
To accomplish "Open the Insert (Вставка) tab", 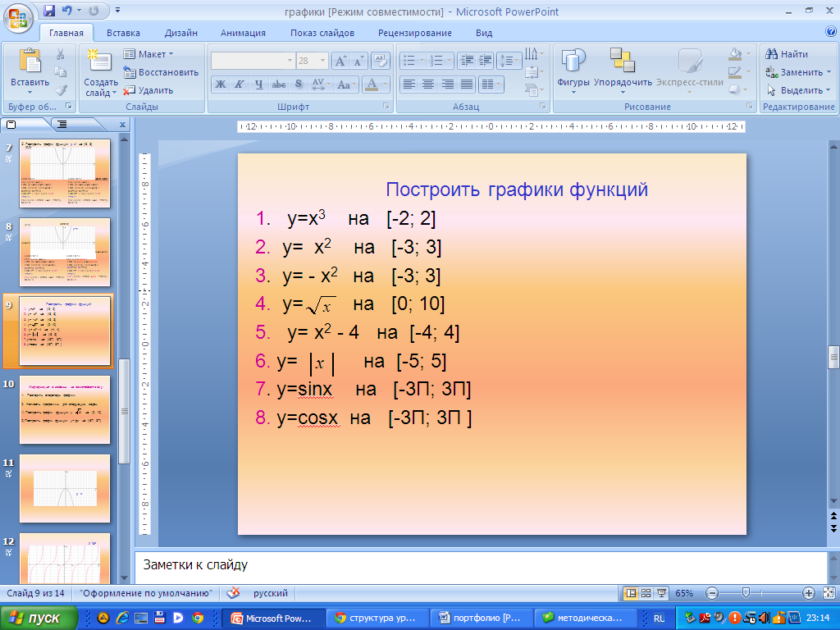I will tap(123, 33).
